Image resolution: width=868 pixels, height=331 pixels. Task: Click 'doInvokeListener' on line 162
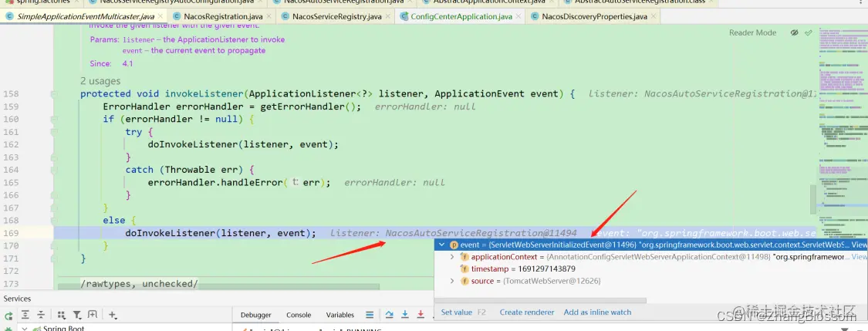[193, 144]
